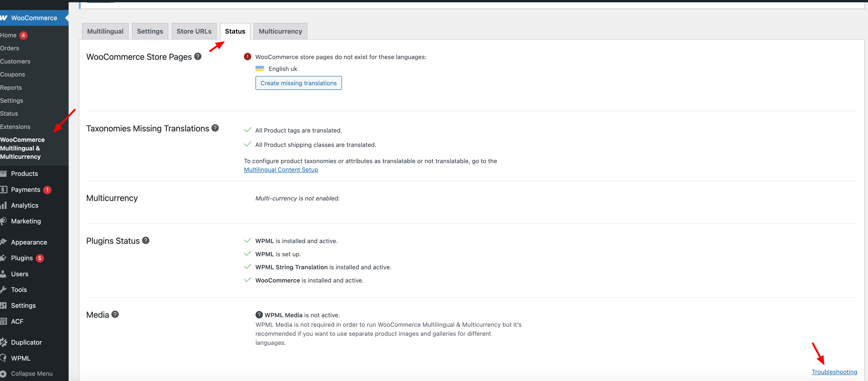This screenshot has height=381, width=868.
Task: Open the WPML menu label
Action: coord(21,358)
